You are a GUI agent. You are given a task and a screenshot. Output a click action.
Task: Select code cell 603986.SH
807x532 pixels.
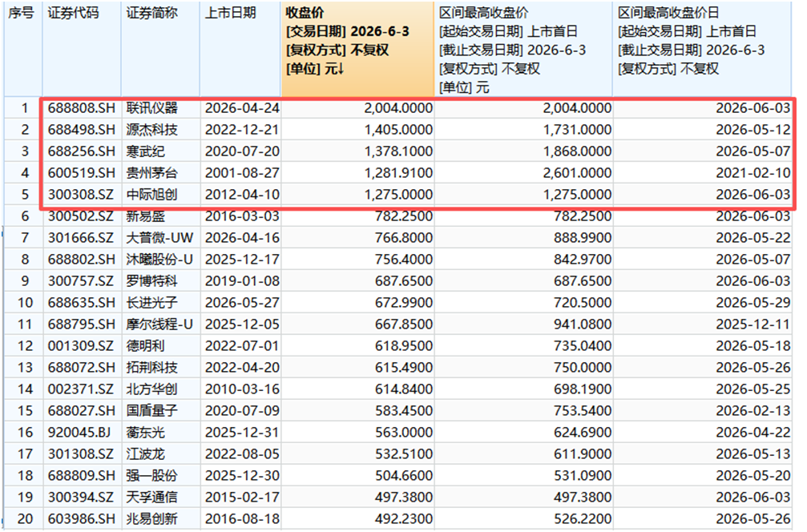point(82,518)
